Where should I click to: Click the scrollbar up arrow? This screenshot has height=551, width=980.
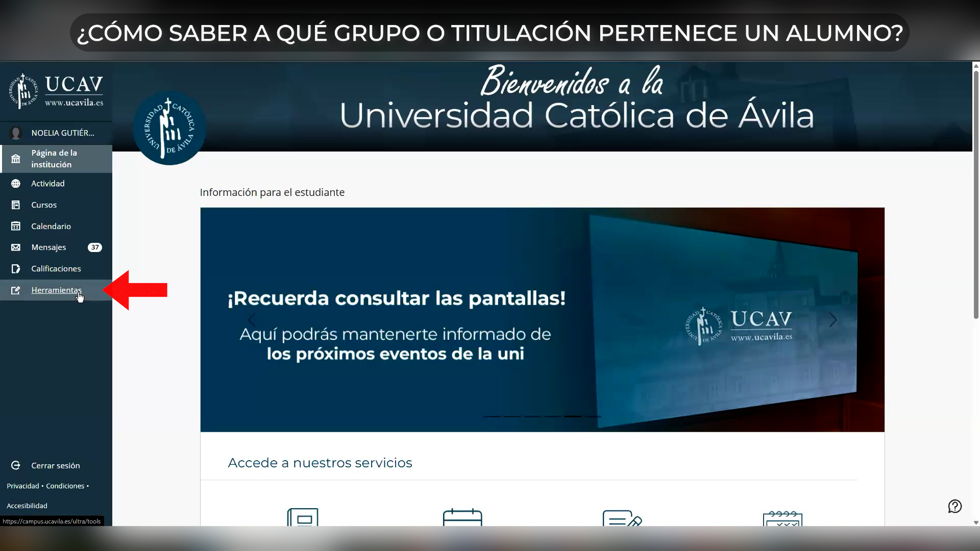[x=976, y=66]
